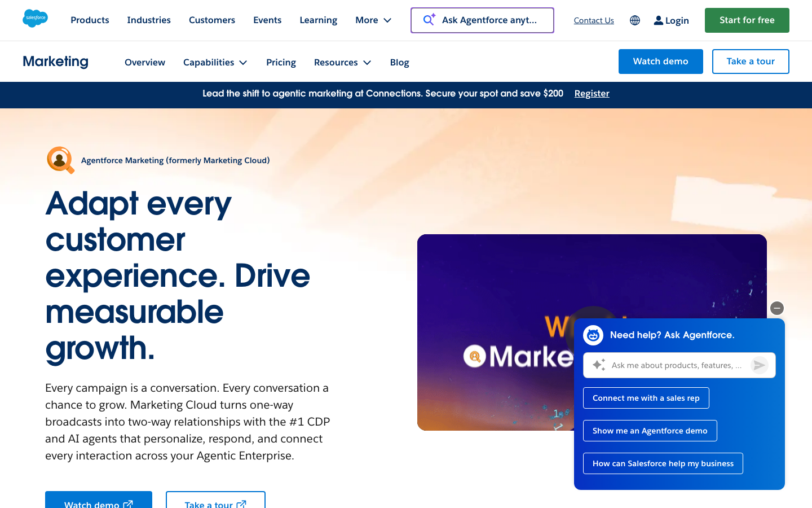812x508 pixels.
Task: Expand the Capabilities dropdown
Action: [x=215, y=62]
